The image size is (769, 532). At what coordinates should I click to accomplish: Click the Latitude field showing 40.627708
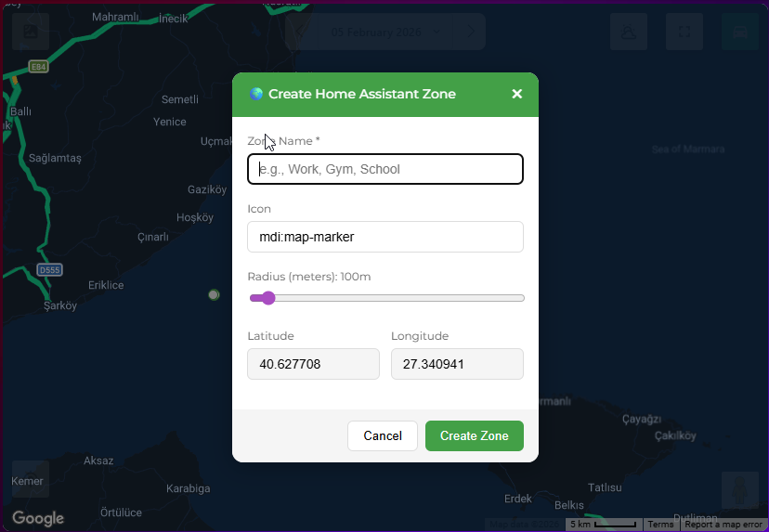313,364
